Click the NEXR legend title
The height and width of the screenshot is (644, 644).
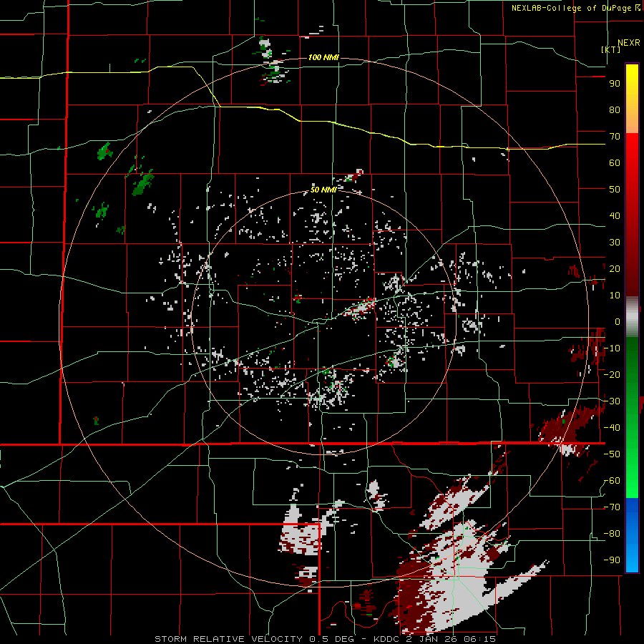(628, 43)
